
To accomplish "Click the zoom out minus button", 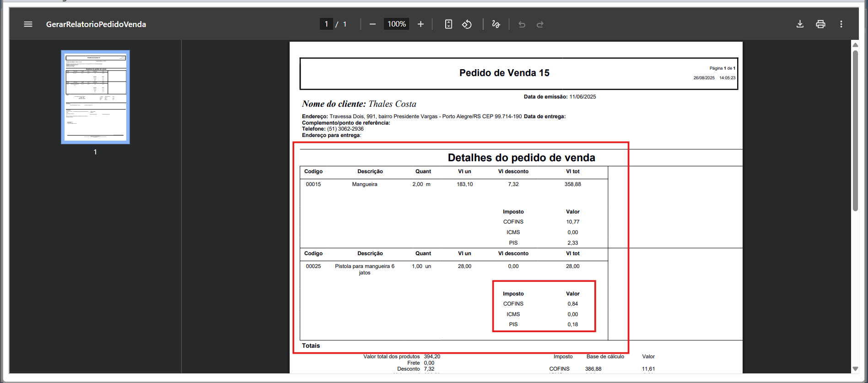I will pos(372,24).
